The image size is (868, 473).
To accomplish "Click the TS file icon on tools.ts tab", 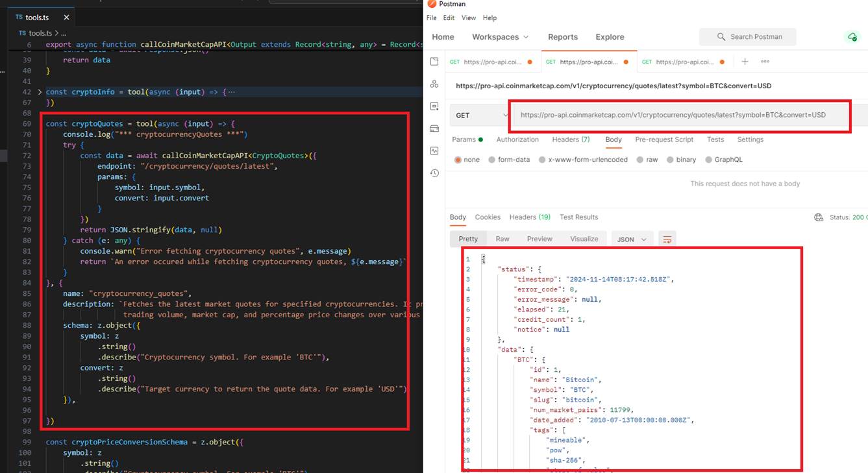I will [18, 18].
